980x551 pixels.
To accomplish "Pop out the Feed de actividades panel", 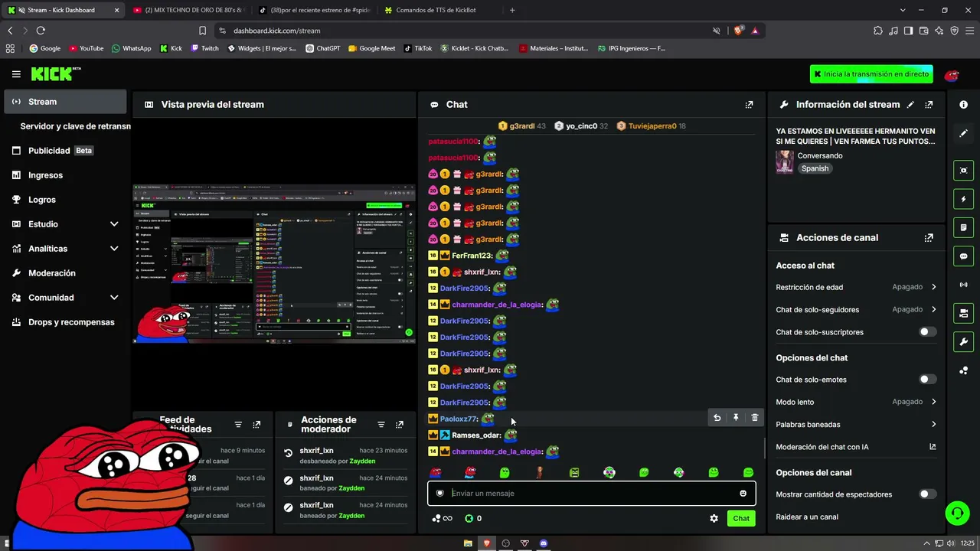I will tap(256, 424).
